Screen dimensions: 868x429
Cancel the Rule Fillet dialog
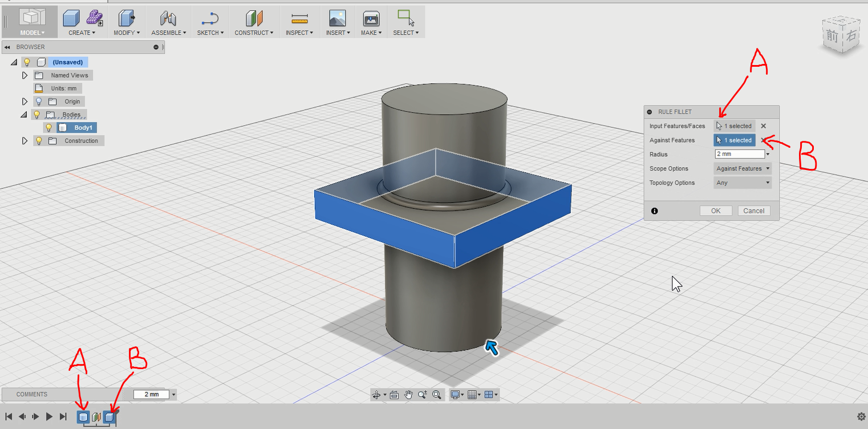[x=753, y=211]
